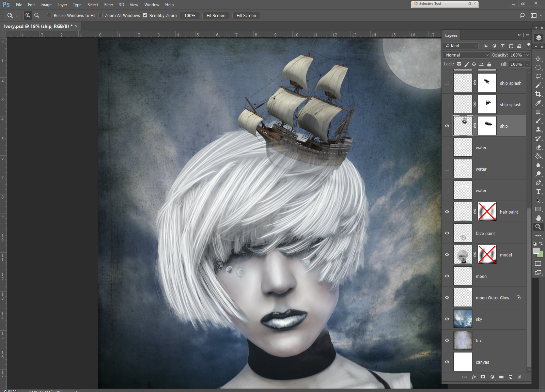Select the Eyedropper tool in the toolbar
This screenshot has width=545, height=392.
[538, 103]
